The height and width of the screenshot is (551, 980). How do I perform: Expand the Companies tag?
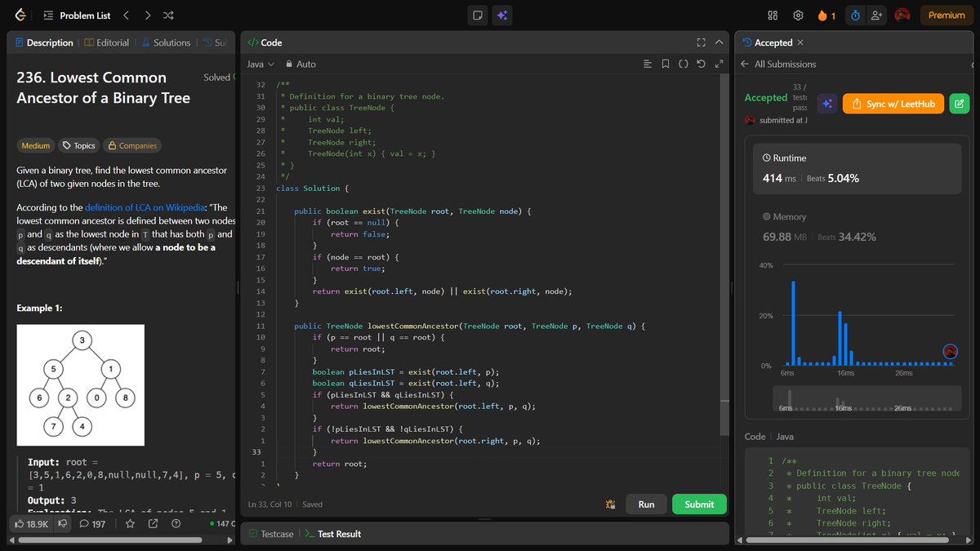[x=132, y=145]
